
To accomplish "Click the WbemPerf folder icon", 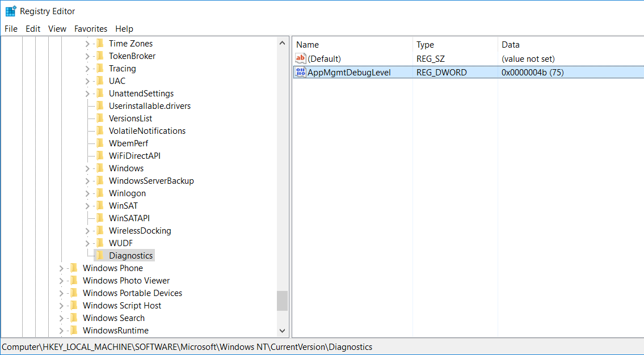I will (100, 143).
